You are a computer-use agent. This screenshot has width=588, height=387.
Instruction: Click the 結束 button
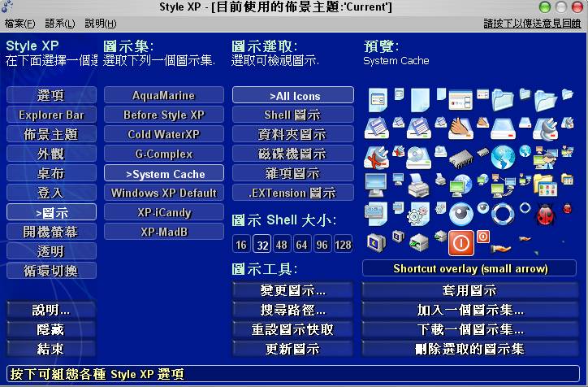point(51,349)
